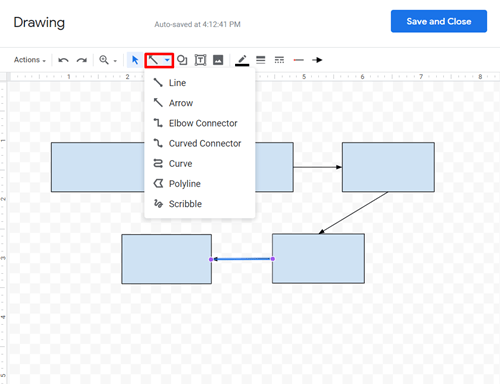Image resolution: width=500 pixels, height=384 pixels.
Task: Choose Line from the dropdown menu
Action: 200,83
